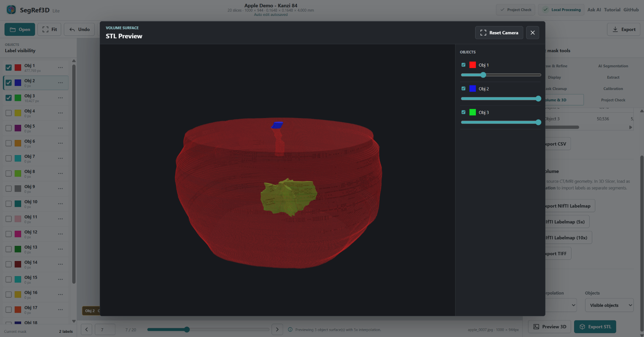This screenshot has width=644, height=337.
Task: Click the Reset Camera button
Action: 499,33
